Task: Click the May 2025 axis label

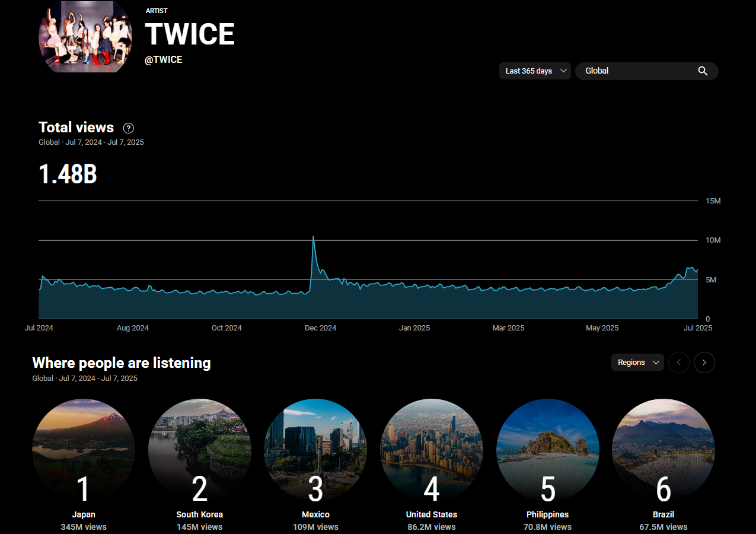Action: click(602, 328)
